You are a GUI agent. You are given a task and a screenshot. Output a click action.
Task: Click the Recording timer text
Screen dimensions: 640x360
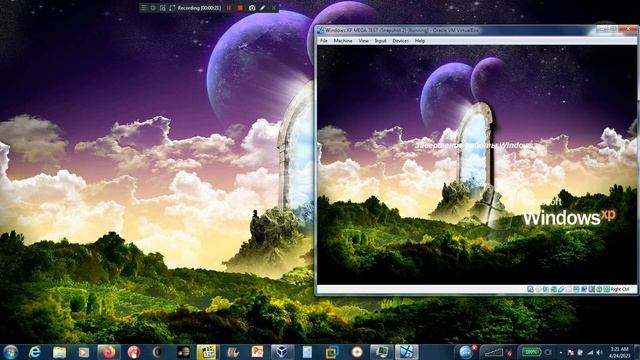[200, 8]
